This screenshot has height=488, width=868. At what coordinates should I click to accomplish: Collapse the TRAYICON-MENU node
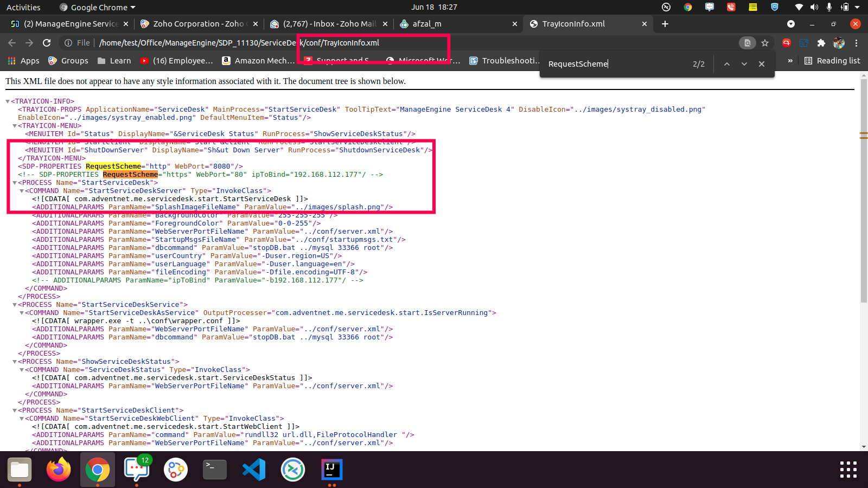pos(15,126)
